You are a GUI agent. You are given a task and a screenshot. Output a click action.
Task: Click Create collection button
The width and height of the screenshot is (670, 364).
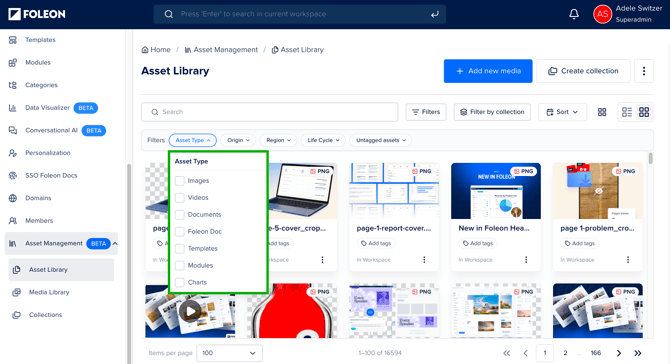[x=583, y=71]
